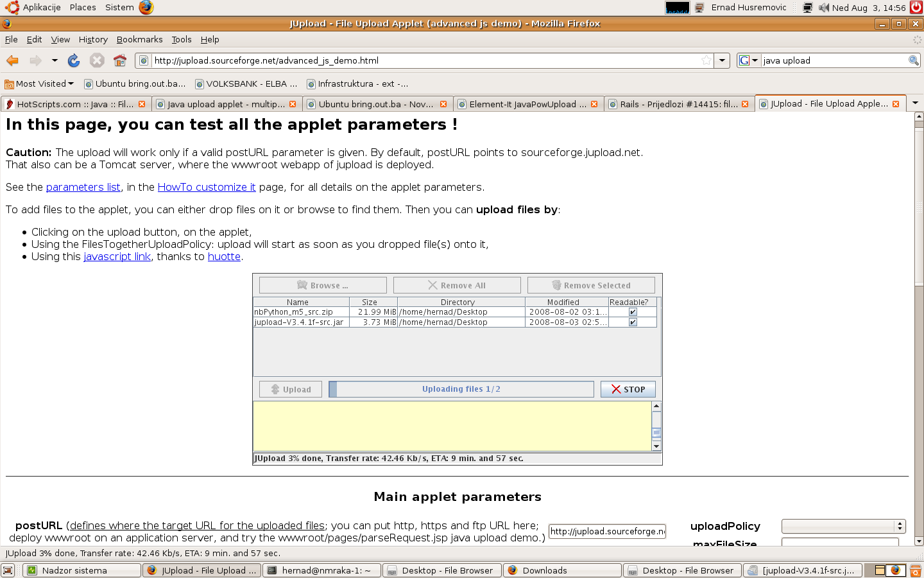Sort file table by Modified column
The image size is (924, 578).
(x=567, y=302)
